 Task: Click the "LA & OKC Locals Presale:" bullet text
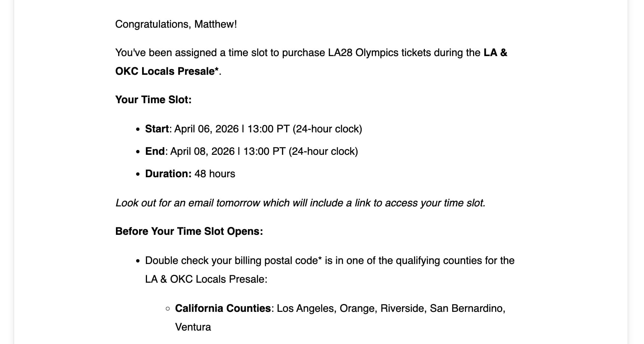(206, 279)
